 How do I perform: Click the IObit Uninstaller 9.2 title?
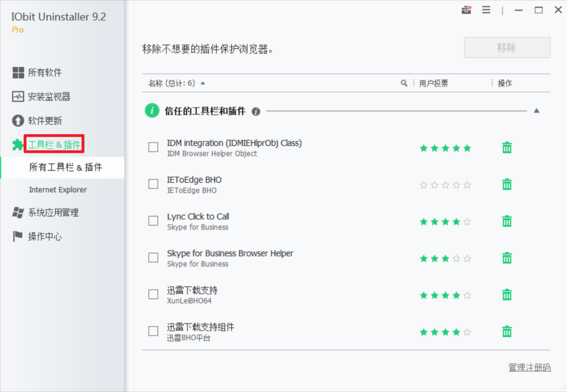tap(58, 17)
